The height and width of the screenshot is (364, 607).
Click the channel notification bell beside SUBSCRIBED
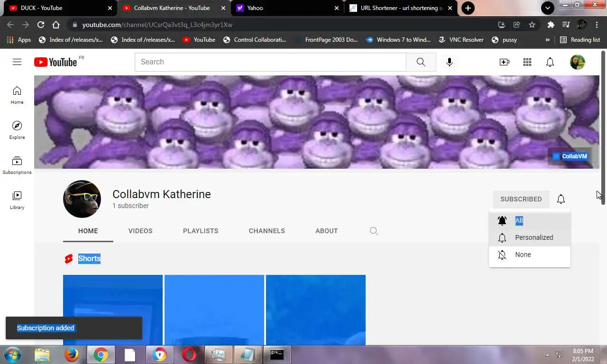(561, 199)
